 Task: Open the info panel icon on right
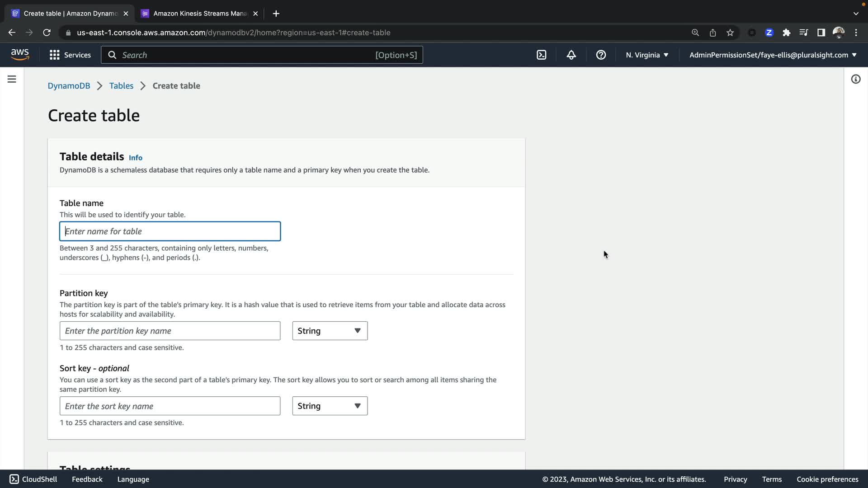(855, 80)
